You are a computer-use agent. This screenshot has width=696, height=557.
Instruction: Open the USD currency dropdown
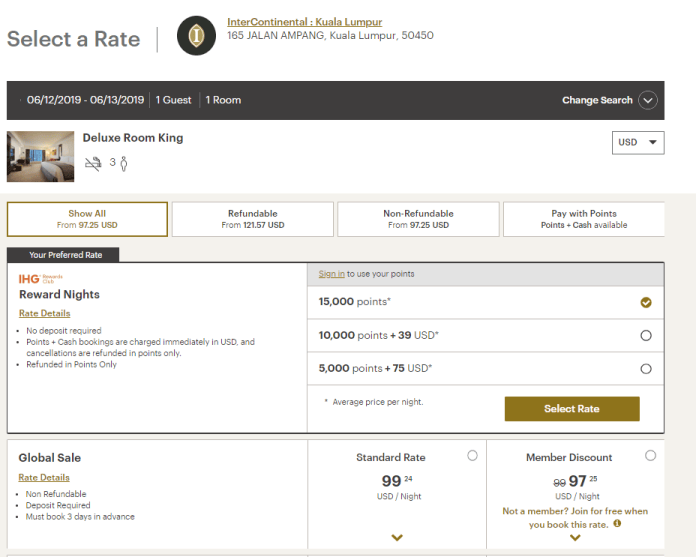638,142
